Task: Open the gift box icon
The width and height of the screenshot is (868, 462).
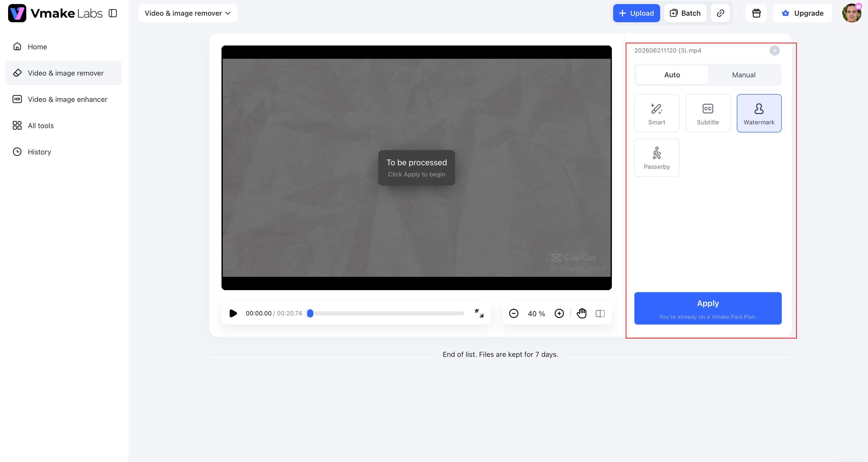Action: [x=756, y=13]
